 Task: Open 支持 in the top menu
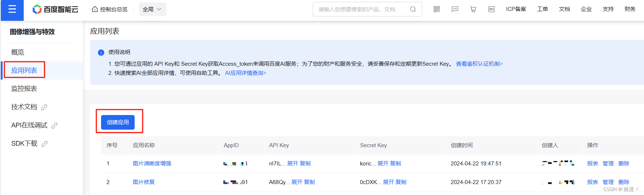pyautogui.click(x=608, y=9)
